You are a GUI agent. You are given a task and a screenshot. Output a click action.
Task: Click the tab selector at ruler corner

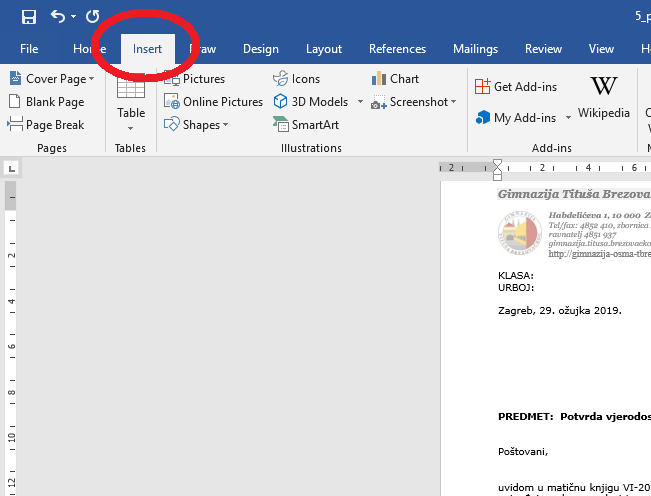(10, 169)
